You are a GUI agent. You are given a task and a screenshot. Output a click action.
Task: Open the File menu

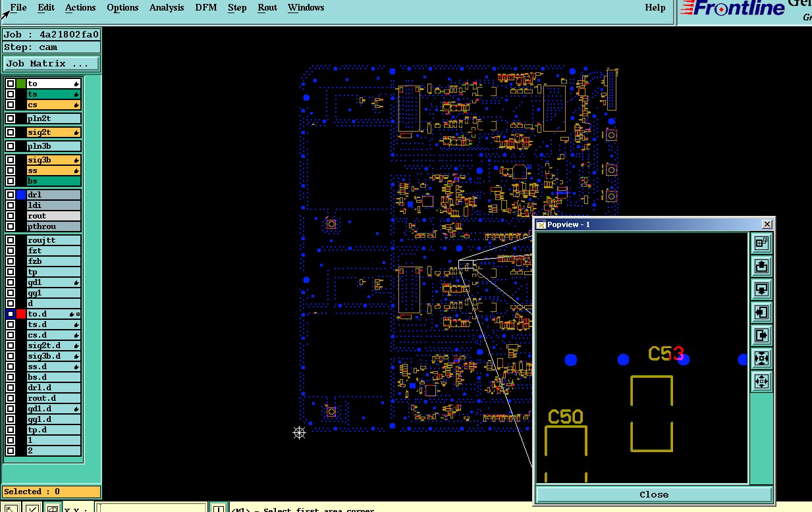pyautogui.click(x=18, y=8)
